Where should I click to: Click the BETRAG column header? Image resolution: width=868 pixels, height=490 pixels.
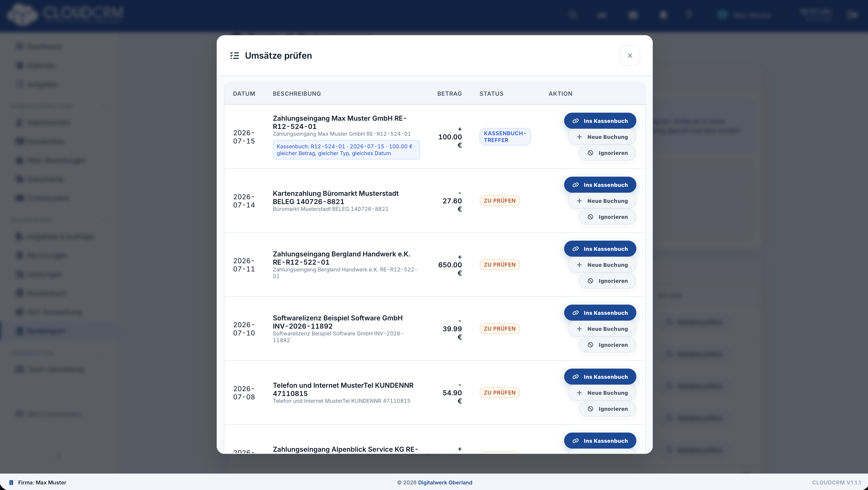coord(450,94)
